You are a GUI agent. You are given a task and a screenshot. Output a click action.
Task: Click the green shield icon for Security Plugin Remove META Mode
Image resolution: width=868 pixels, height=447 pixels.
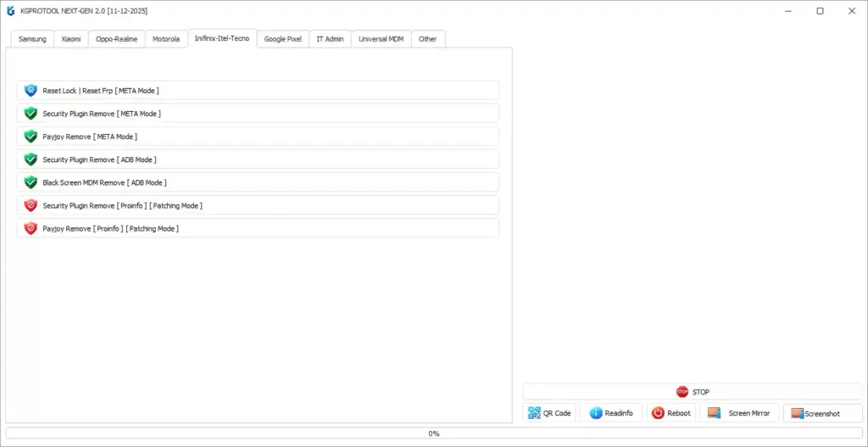31,114
